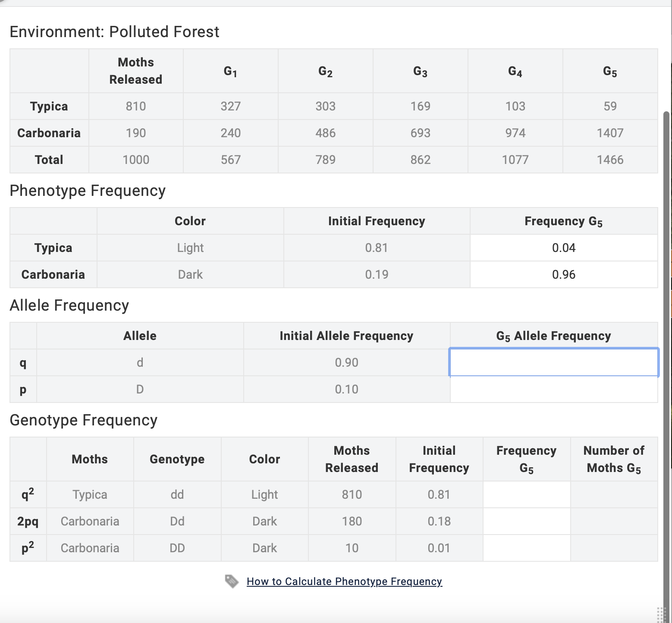Screen dimensions: 672x623
Task: Click the p² Number of Moths G5 cell
Action: 614,548
